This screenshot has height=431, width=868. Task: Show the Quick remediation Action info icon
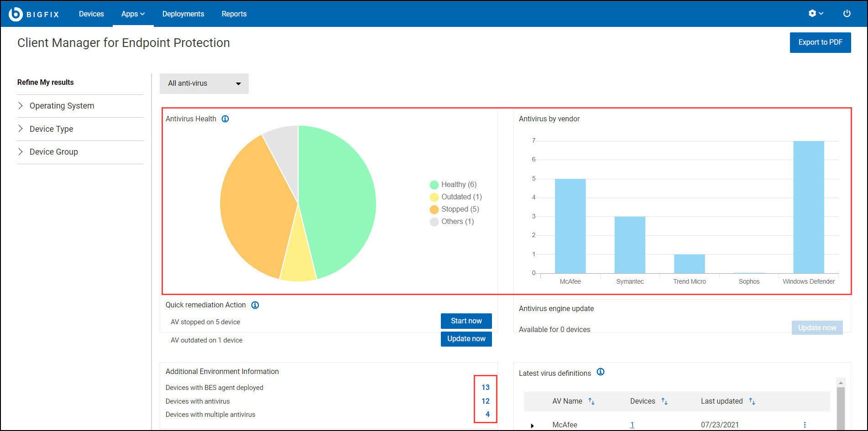[255, 305]
